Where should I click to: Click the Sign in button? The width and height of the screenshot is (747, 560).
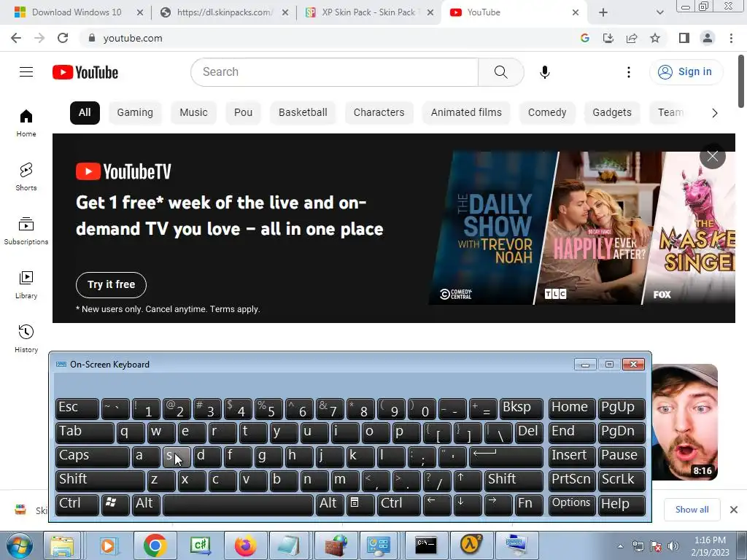[686, 72]
